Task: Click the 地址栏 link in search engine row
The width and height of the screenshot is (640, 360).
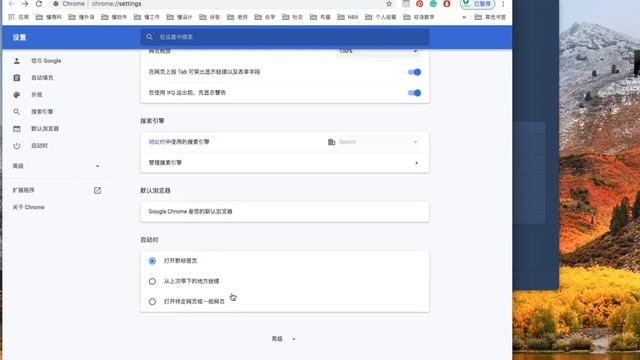Action: [157, 142]
